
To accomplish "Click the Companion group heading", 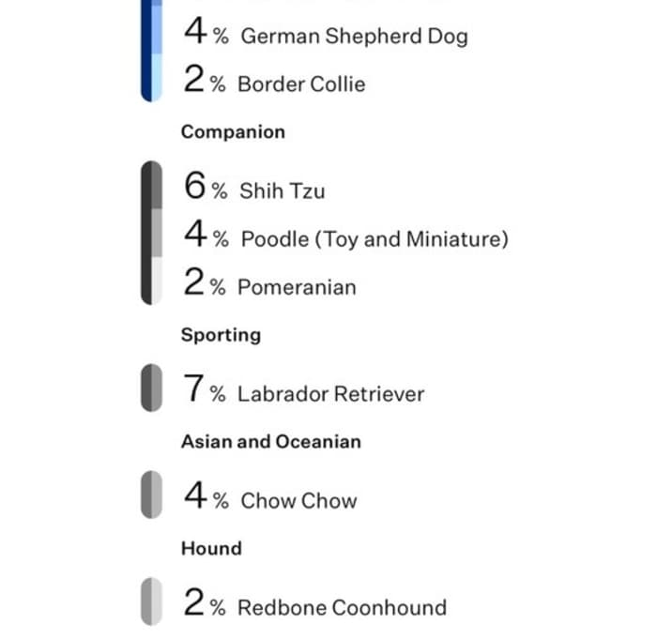I will click(x=233, y=132).
